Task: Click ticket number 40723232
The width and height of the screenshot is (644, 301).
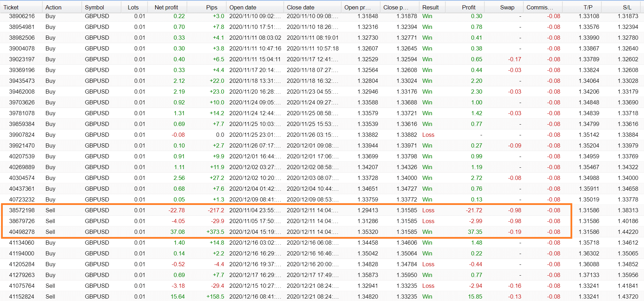Action: (x=22, y=199)
